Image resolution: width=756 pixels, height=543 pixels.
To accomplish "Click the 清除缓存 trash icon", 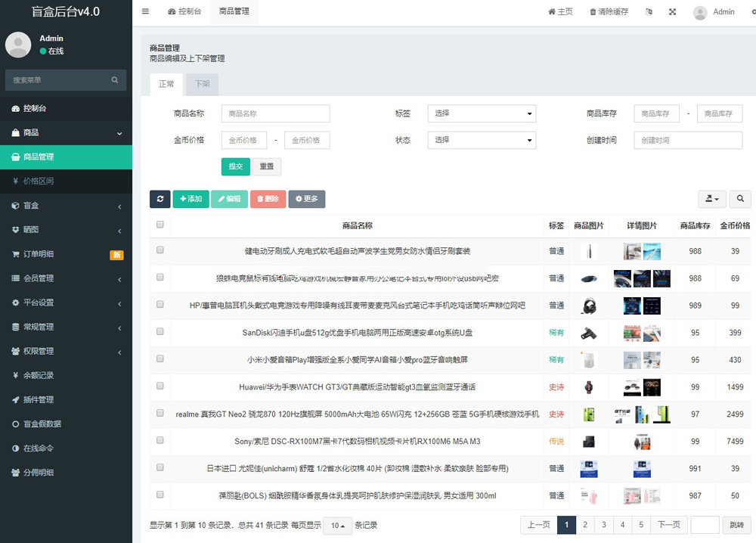I will [x=593, y=12].
